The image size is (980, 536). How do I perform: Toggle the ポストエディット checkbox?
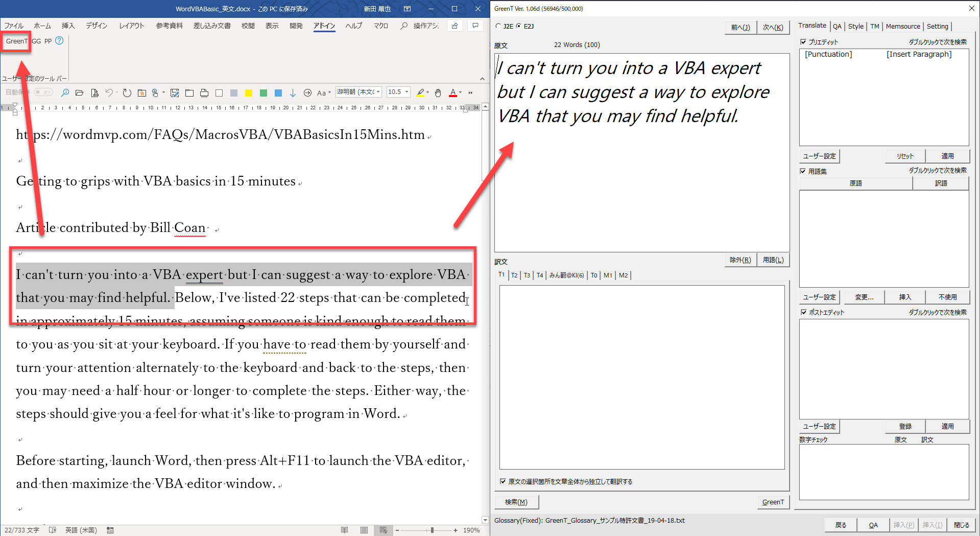803,312
